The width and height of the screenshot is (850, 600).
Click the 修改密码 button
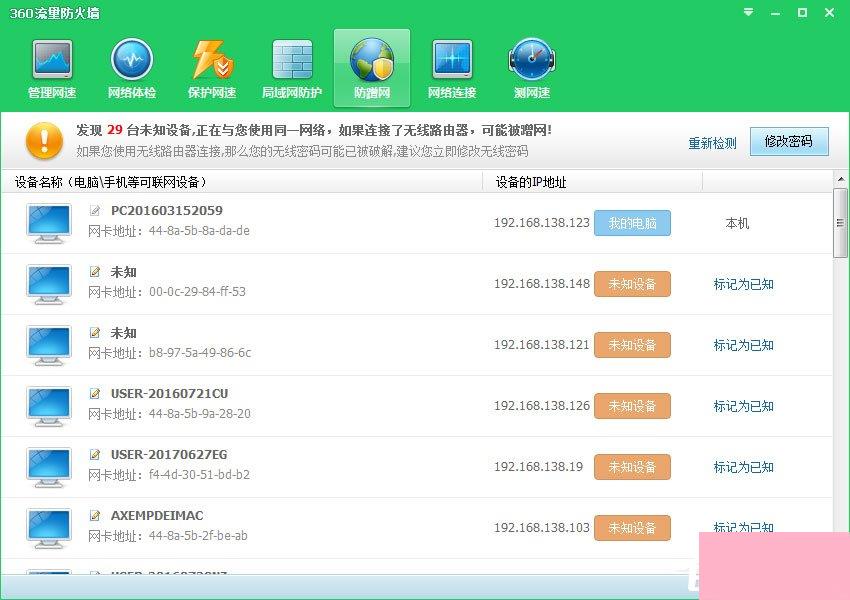789,142
